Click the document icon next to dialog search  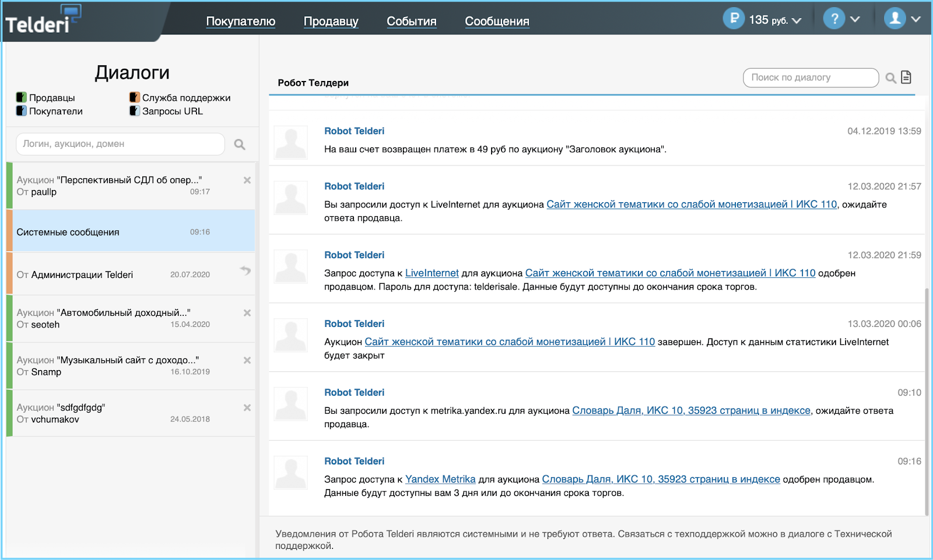tap(906, 77)
